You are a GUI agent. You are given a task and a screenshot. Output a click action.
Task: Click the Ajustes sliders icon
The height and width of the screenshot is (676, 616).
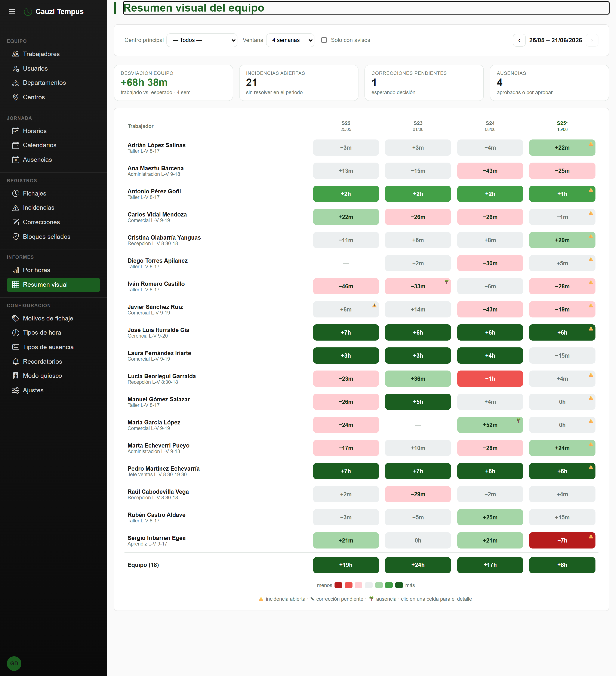coord(15,390)
